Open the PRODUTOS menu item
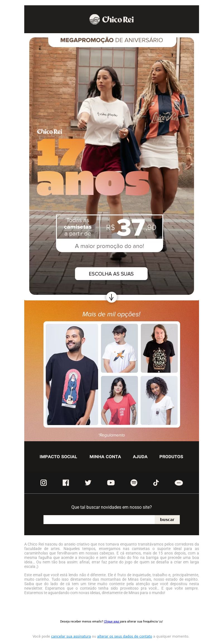 pyautogui.click(x=171, y=457)
